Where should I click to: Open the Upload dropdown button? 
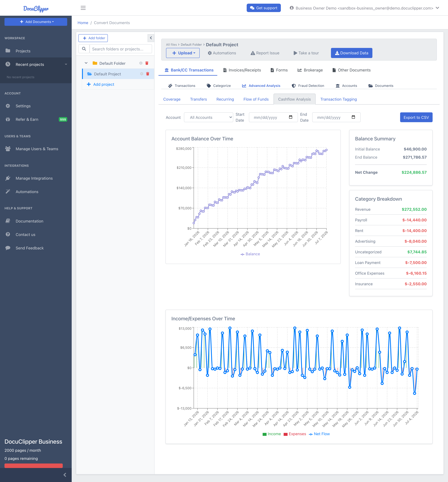pos(183,53)
